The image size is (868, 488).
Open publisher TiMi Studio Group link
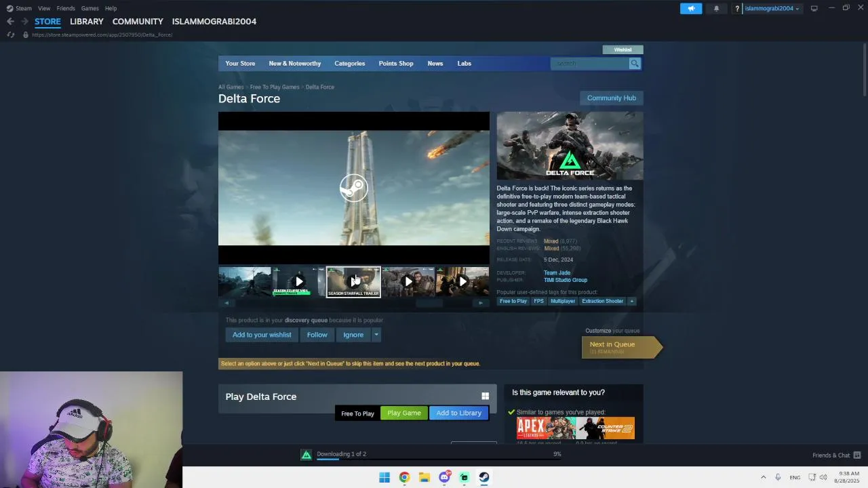566,280
